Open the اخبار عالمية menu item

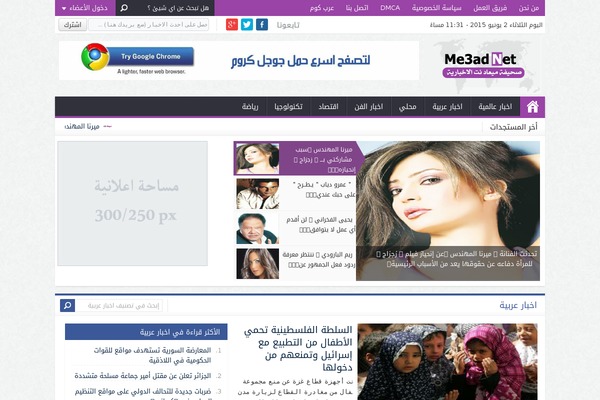(495, 107)
